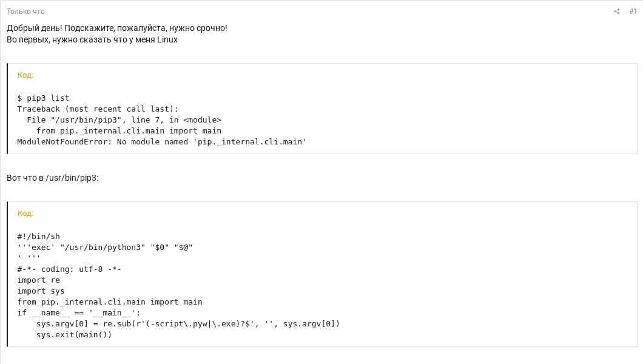
Task: Click the 'Только что' post timestamp
Action: [25, 12]
